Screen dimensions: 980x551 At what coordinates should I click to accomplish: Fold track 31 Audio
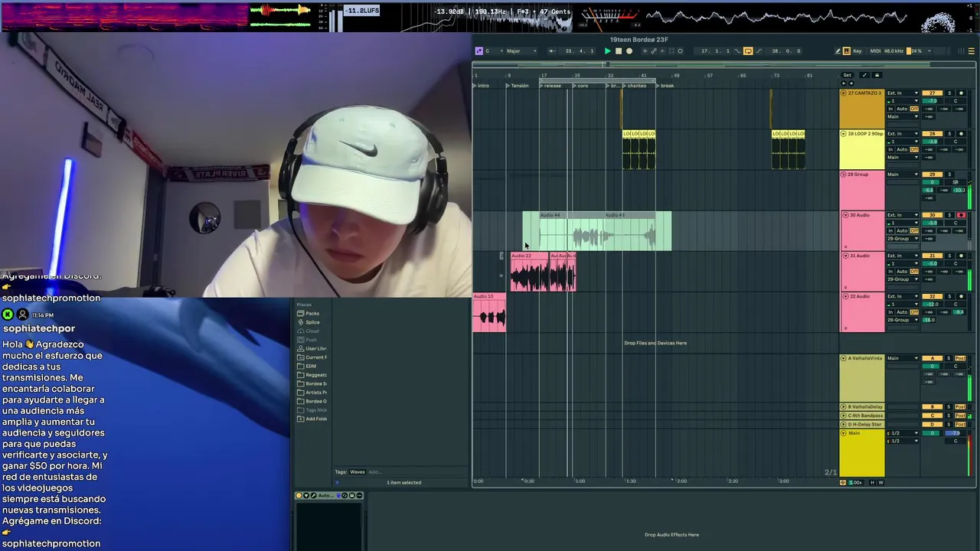(x=845, y=256)
